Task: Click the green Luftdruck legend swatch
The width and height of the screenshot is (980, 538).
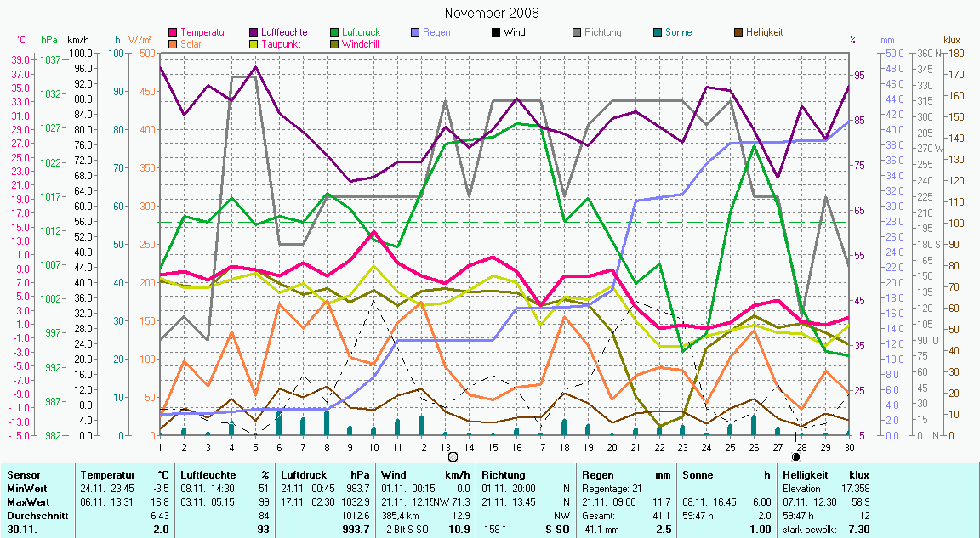Action: point(334,33)
